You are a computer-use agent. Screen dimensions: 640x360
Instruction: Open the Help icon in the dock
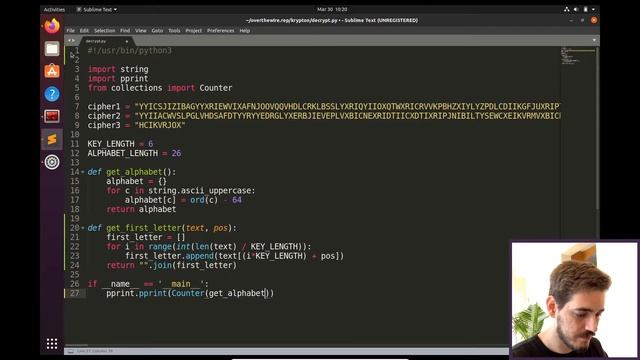(x=52, y=94)
